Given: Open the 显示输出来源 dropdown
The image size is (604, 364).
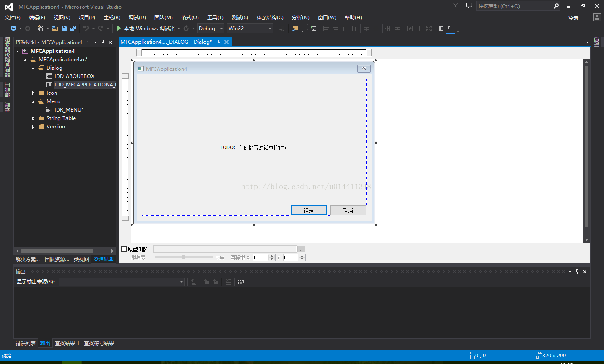Looking at the screenshot, I should click(x=122, y=282).
